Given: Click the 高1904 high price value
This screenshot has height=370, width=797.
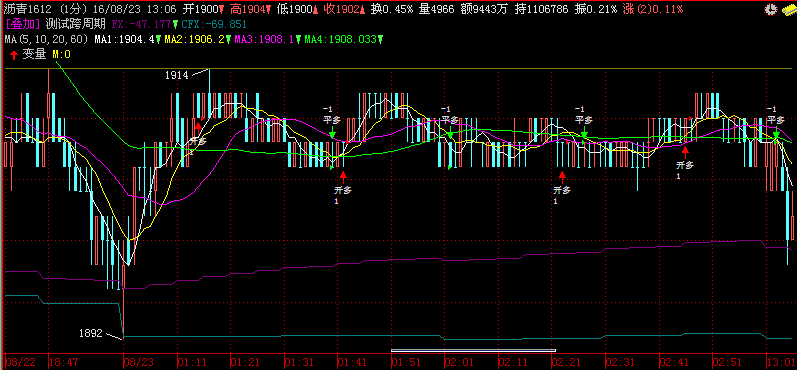Looking at the screenshot, I should coord(249,9).
